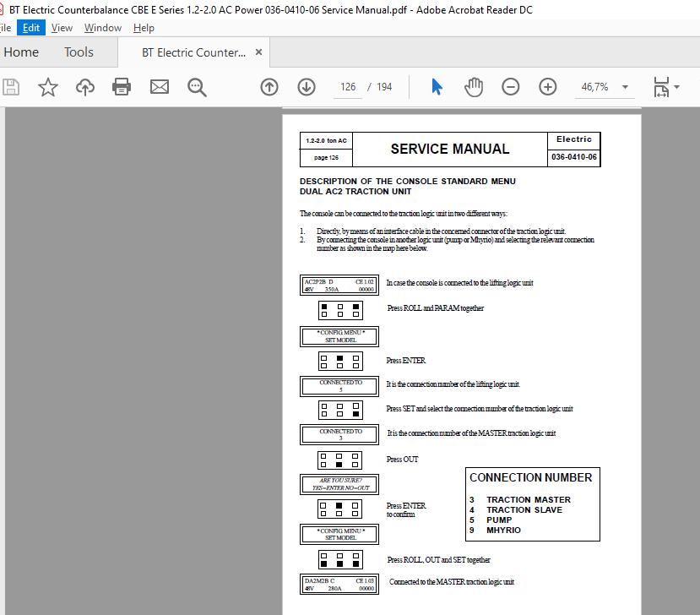700x615 pixels.
Task: Expand the fit page options arrow
Action: point(677,87)
